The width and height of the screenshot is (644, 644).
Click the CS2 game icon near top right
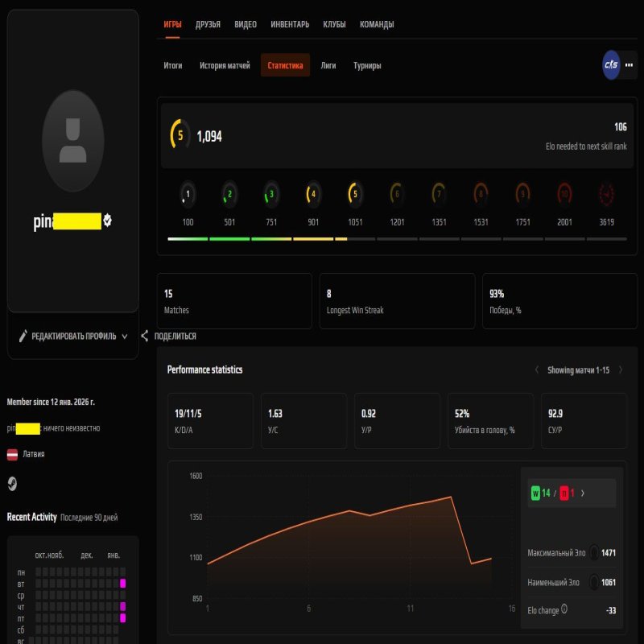pos(609,64)
